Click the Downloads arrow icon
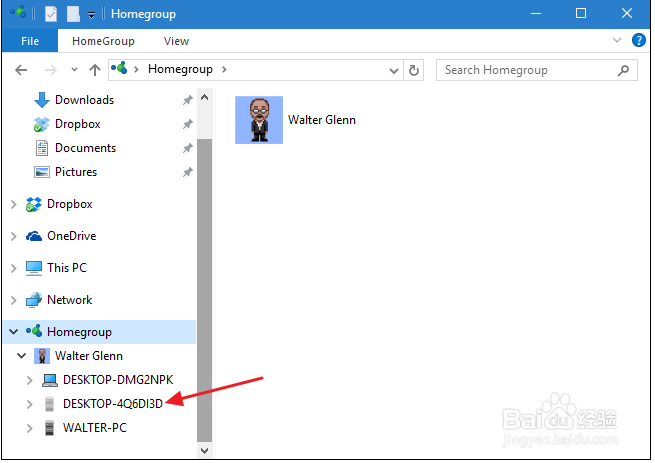 (41, 100)
